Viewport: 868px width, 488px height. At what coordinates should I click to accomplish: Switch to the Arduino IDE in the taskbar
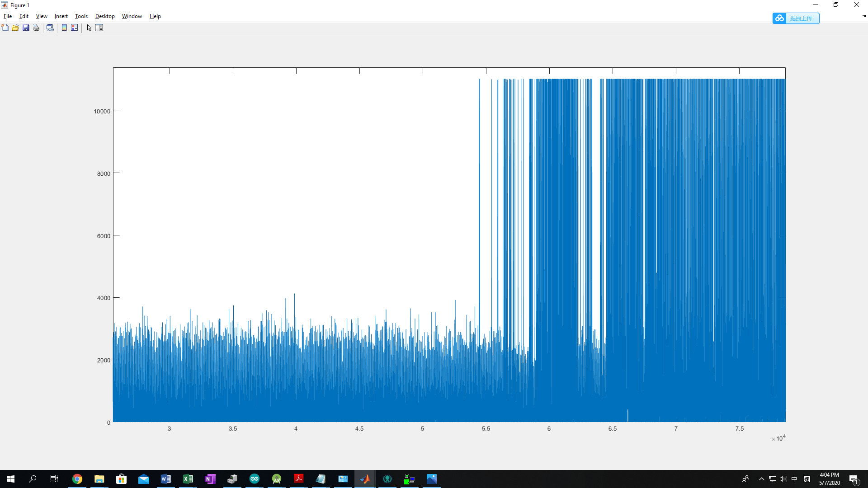pyautogui.click(x=255, y=479)
